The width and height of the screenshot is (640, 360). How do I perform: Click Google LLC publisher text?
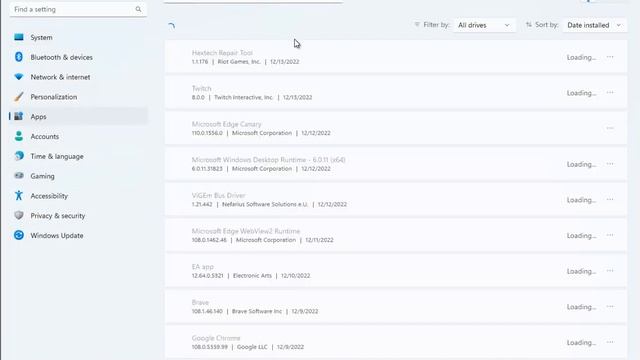(x=252, y=347)
